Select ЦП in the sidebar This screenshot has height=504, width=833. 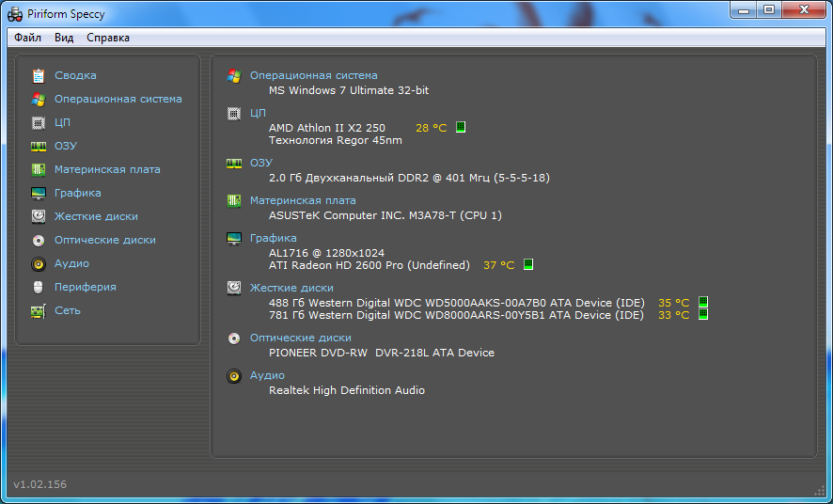[62, 122]
